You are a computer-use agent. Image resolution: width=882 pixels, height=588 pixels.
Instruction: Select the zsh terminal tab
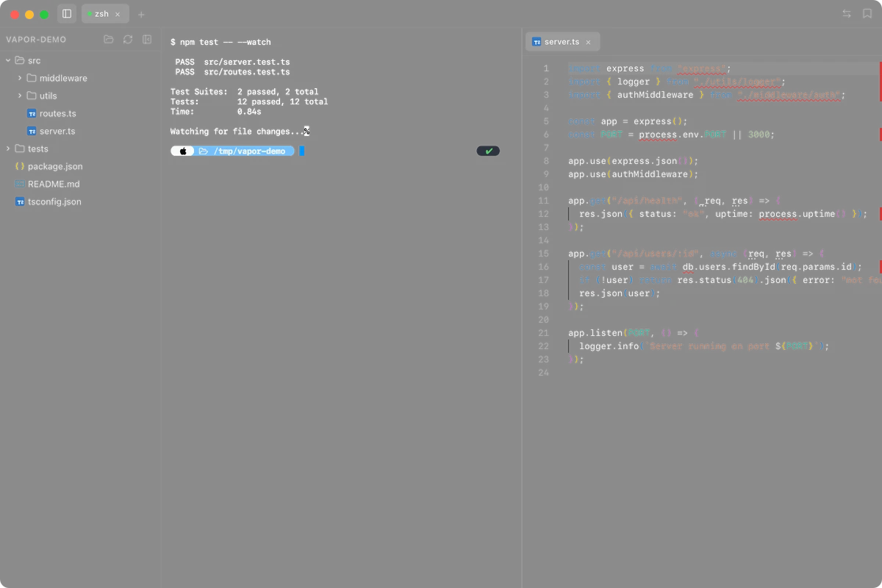(x=101, y=14)
